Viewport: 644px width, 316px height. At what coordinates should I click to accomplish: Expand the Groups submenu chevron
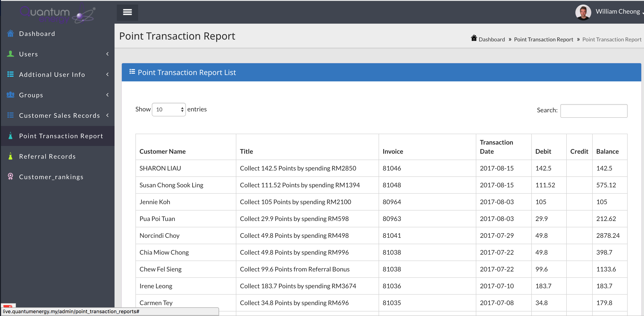(107, 95)
